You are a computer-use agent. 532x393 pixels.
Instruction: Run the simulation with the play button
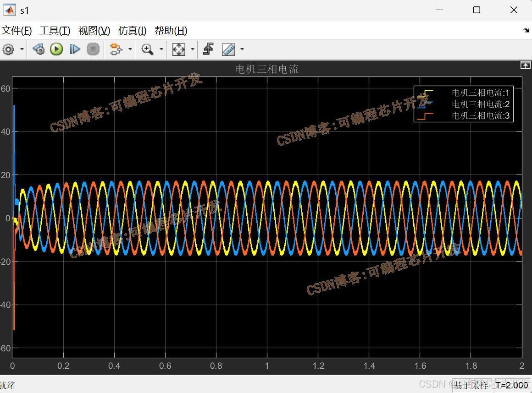tap(56, 49)
